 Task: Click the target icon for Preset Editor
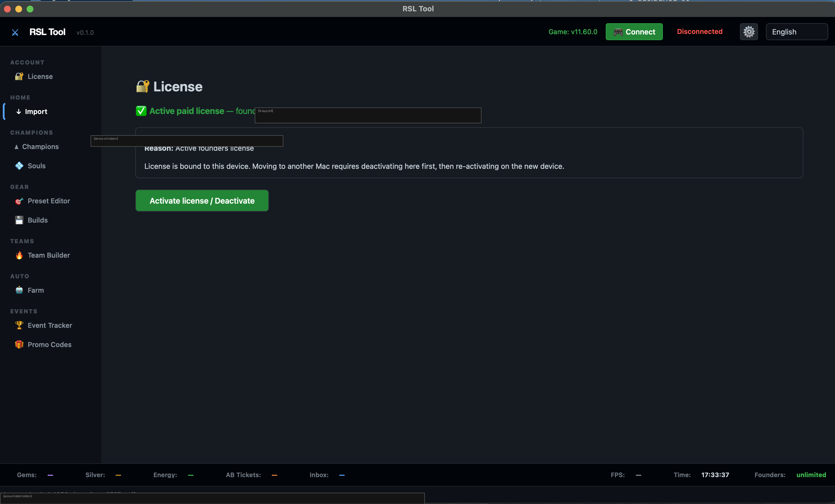pos(19,201)
